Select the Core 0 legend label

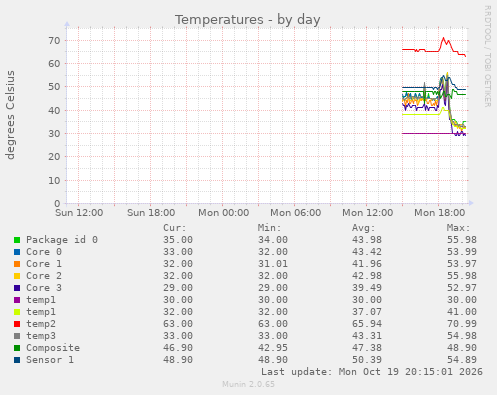click(x=44, y=252)
